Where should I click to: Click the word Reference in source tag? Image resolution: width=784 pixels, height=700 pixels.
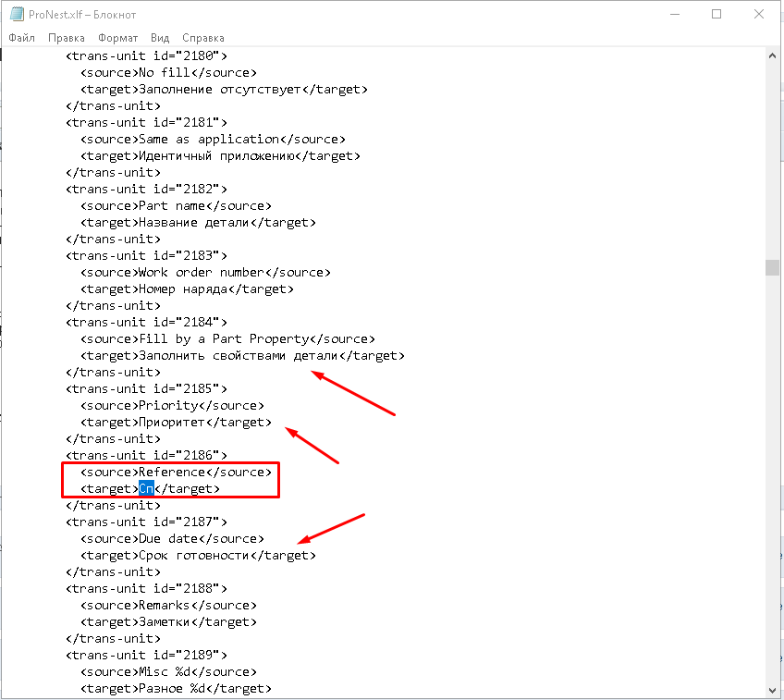[172, 472]
